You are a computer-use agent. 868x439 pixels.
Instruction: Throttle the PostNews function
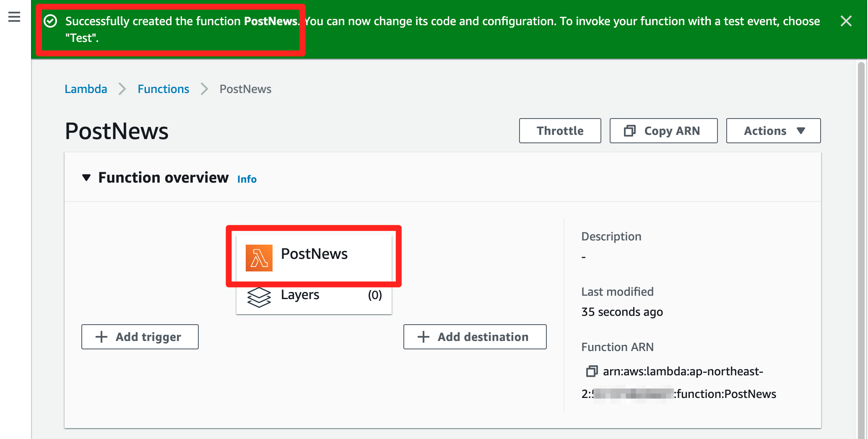(x=560, y=131)
